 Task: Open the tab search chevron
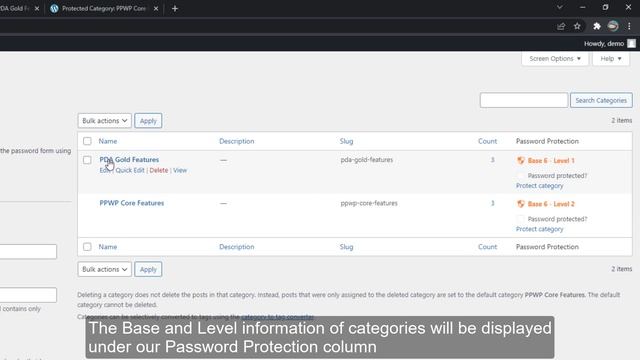coord(560,7)
